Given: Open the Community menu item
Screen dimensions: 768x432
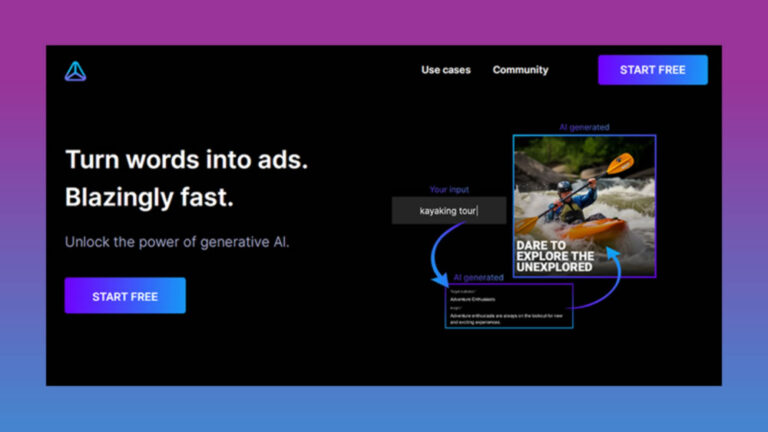Looking at the screenshot, I should click(x=521, y=70).
